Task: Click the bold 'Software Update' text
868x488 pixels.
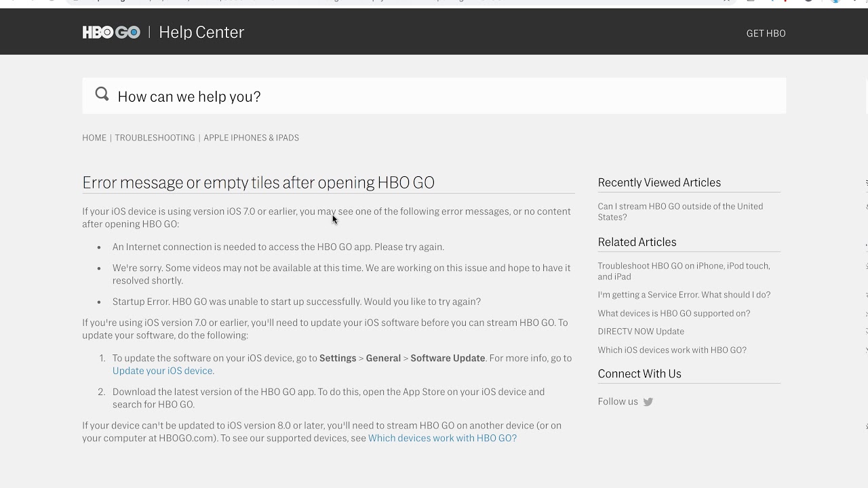Action: coord(448,358)
